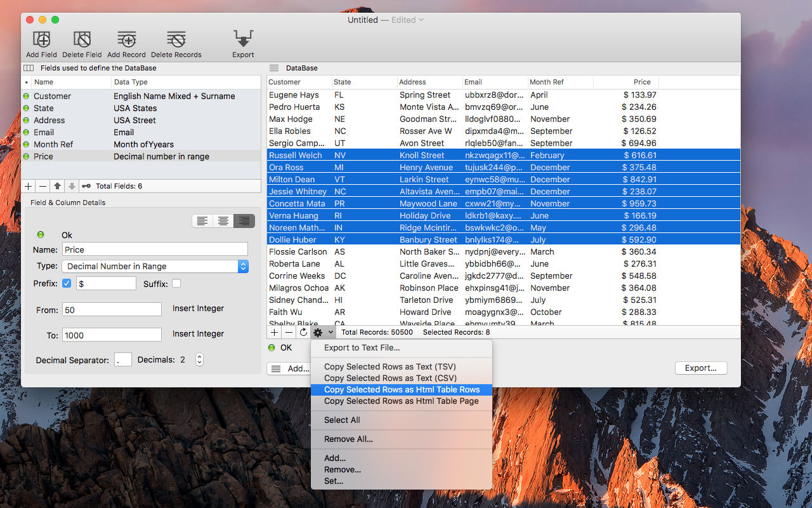Click the Delete Field toolbar icon
812x508 pixels.
(82, 39)
